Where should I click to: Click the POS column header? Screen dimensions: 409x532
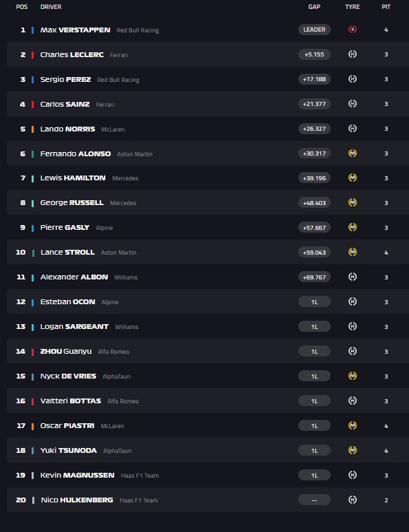point(22,7)
